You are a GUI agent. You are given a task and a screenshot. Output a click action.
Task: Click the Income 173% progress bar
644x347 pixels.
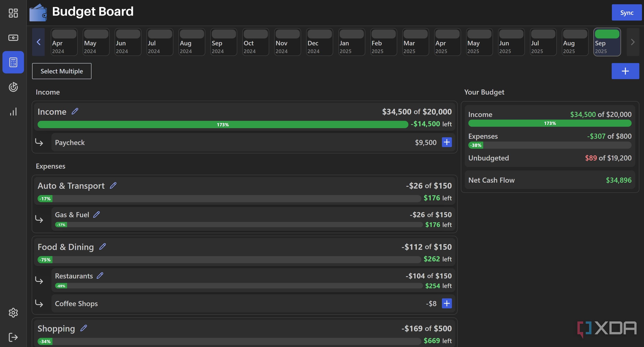(x=223, y=124)
